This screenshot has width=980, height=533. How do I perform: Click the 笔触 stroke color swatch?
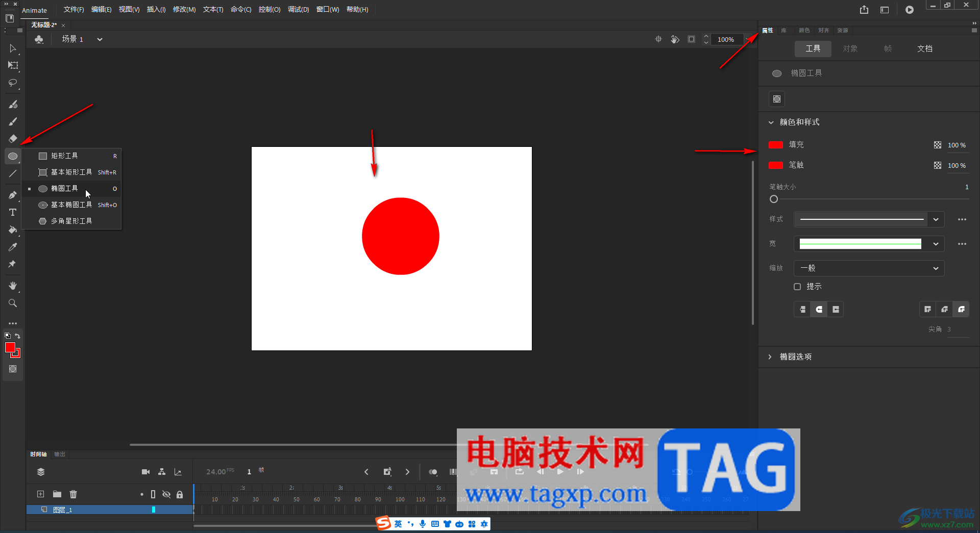(x=776, y=165)
